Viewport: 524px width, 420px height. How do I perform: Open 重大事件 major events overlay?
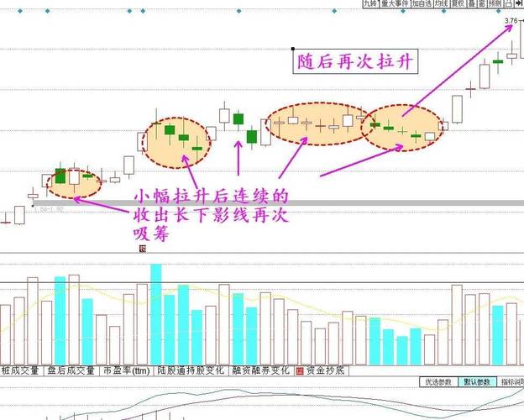394,4
